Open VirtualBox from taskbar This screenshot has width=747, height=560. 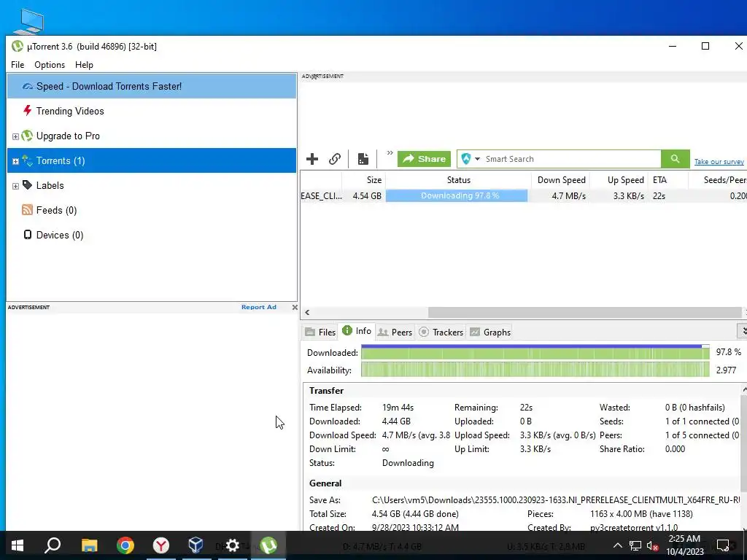point(196,545)
